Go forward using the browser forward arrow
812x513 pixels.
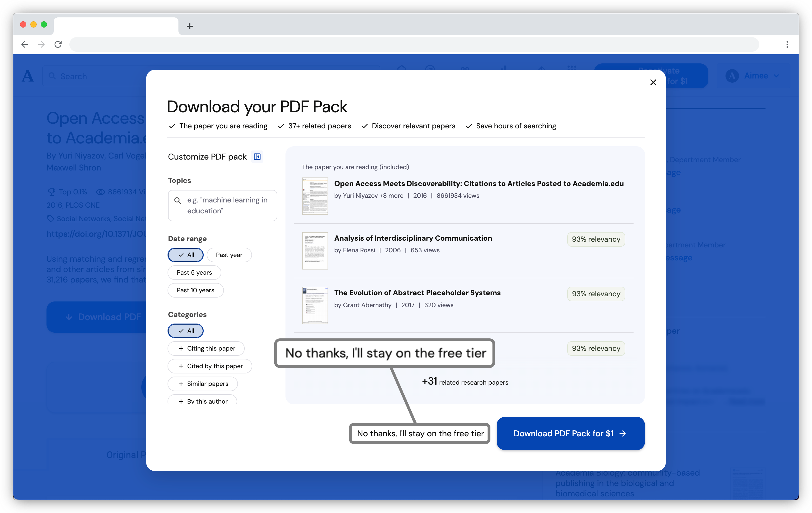point(41,44)
